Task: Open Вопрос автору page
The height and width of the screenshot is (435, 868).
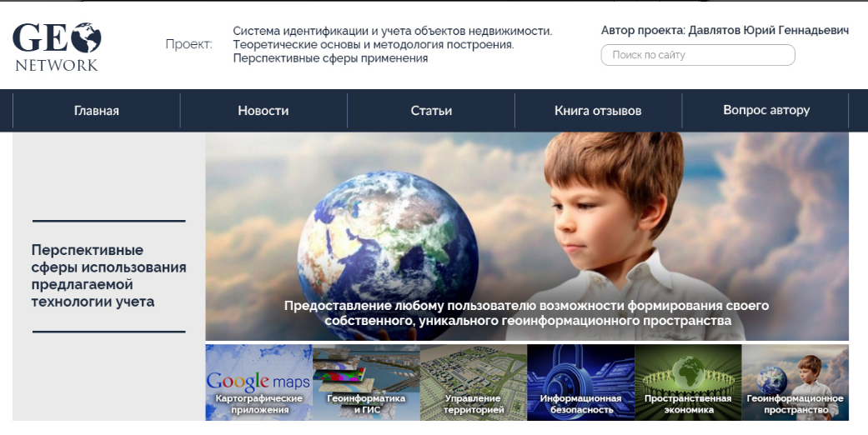Action: [x=766, y=110]
